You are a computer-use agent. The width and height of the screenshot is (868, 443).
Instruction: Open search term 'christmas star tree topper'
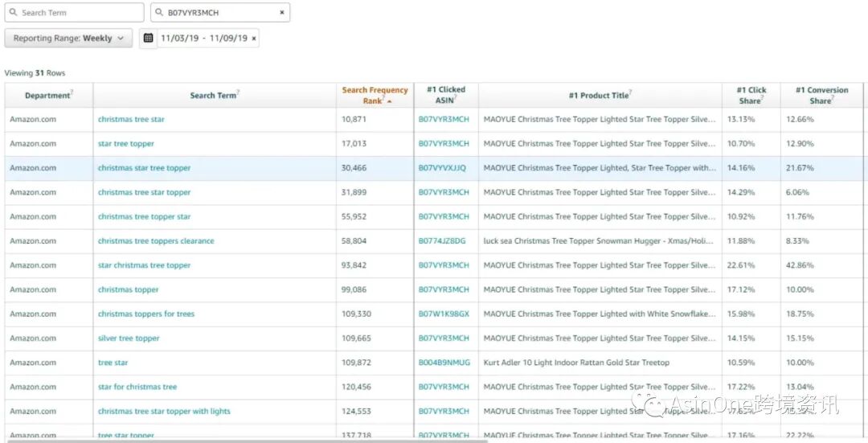pyautogui.click(x=145, y=168)
